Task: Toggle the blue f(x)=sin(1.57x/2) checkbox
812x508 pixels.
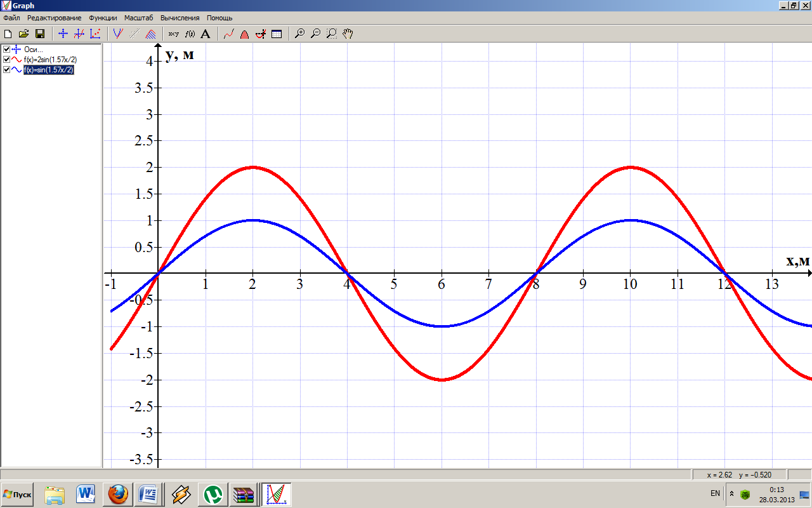Action: point(6,70)
